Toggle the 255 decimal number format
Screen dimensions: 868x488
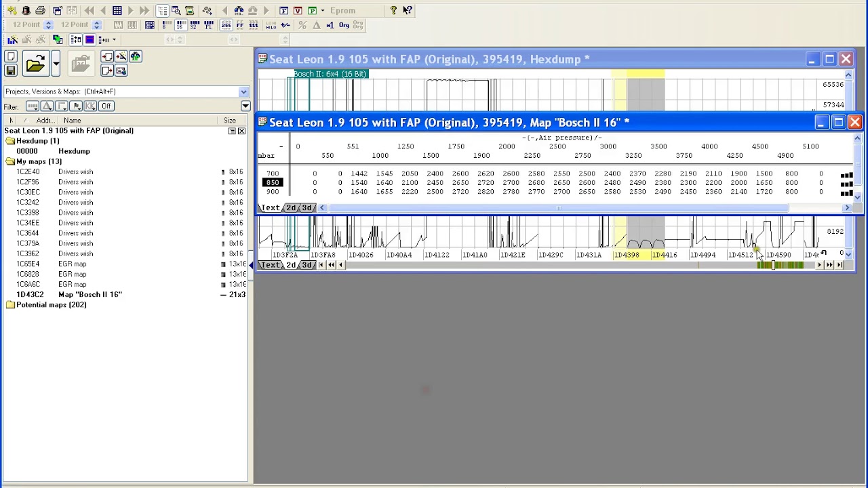(x=226, y=25)
